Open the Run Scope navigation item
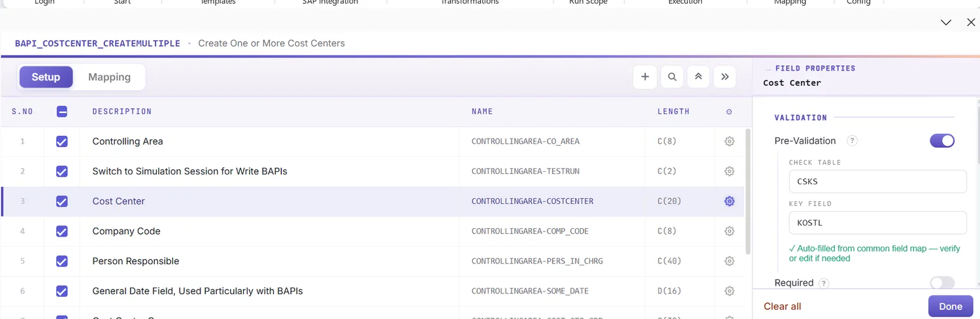Image resolution: width=980 pixels, height=319 pixels. pyautogui.click(x=588, y=3)
